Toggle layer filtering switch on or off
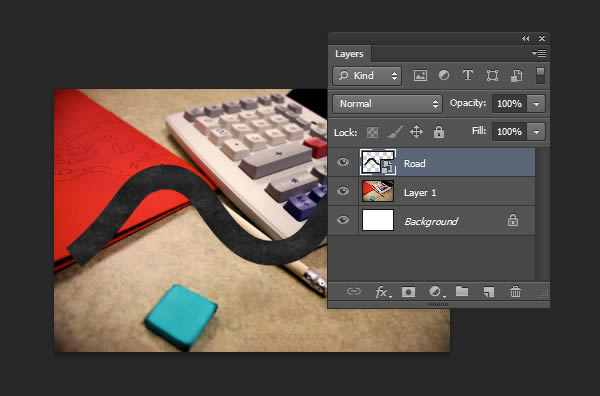Screen dimensions: 600x396 (540, 75)
